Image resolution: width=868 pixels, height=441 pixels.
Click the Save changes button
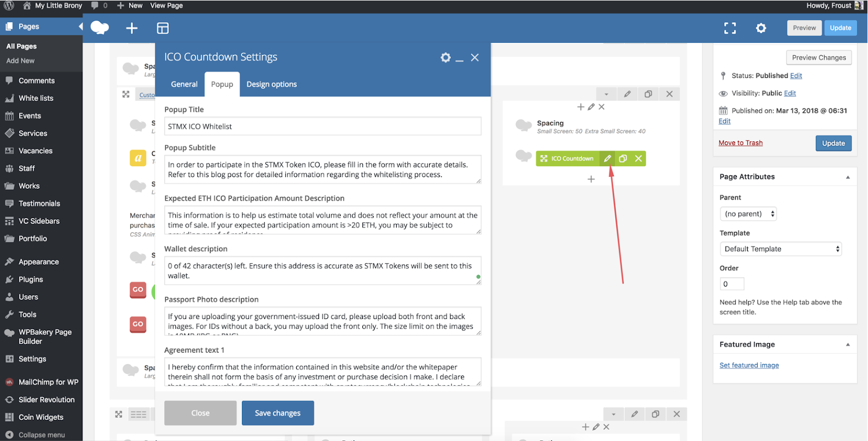point(278,413)
